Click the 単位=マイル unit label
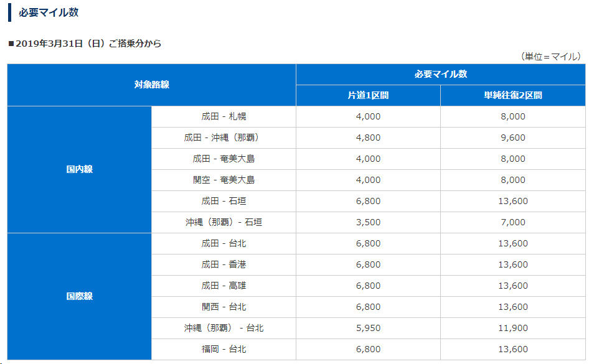This screenshot has width=589, height=364. [x=550, y=57]
